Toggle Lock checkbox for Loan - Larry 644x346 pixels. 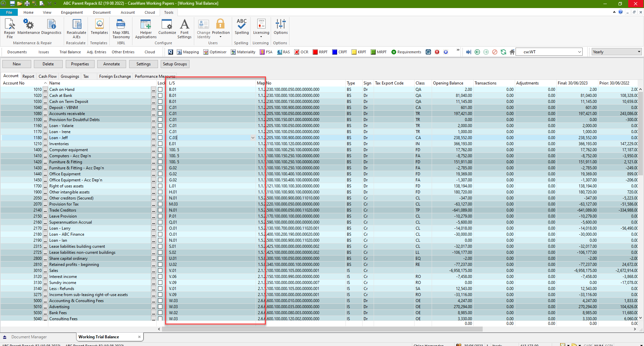(x=160, y=228)
